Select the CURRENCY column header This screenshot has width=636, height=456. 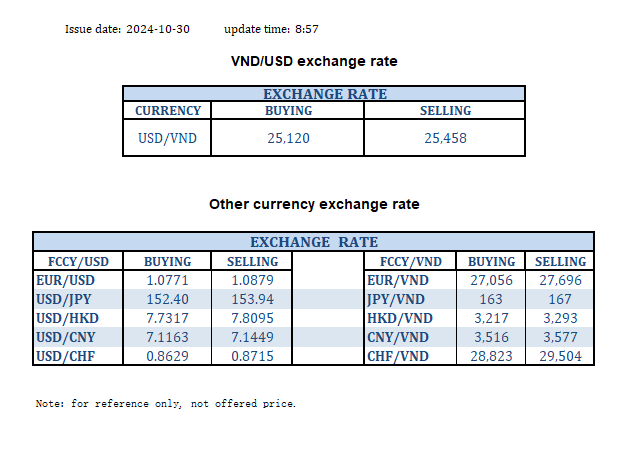tap(168, 111)
